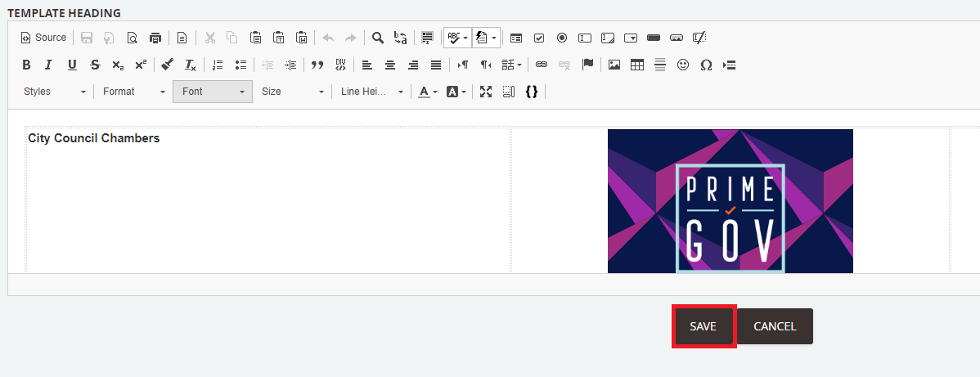Insert a Text Field form element
Image resolution: width=980 pixels, height=377 pixels.
point(585,38)
